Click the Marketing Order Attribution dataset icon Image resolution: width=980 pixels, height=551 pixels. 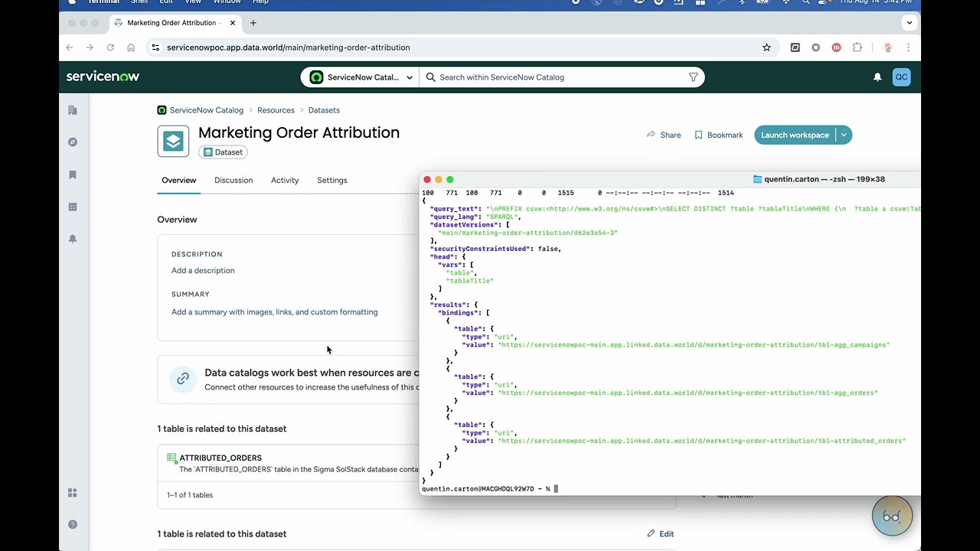point(173,142)
